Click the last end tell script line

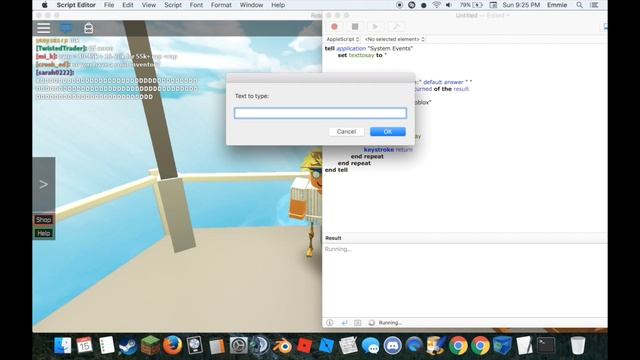[x=336, y=170]
